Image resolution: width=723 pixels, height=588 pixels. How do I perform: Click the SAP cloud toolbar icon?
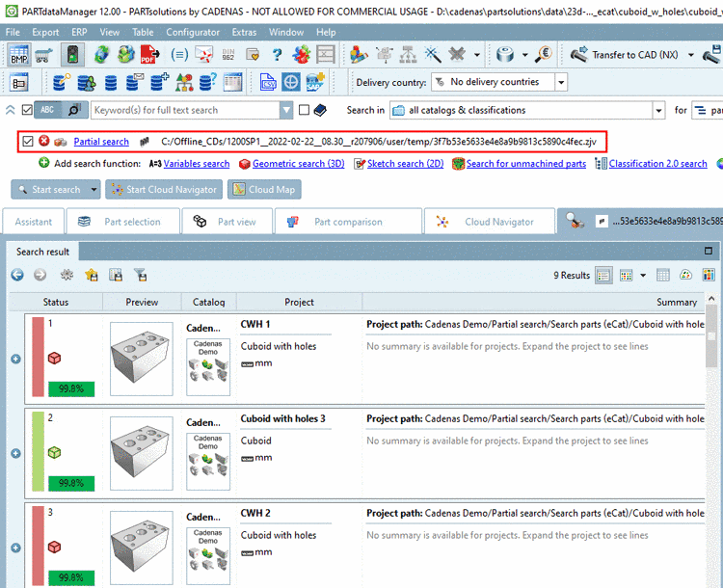click(315, 82)
